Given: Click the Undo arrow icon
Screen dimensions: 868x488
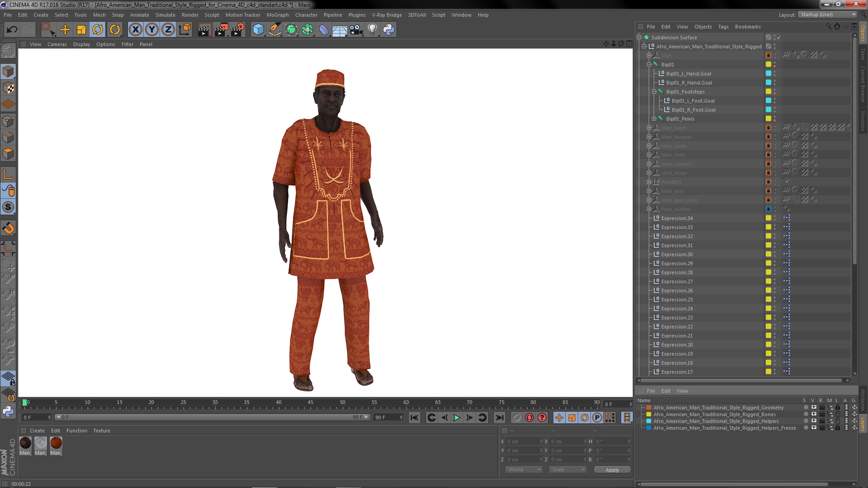Looking at the screenshot, I should (12, 30).
